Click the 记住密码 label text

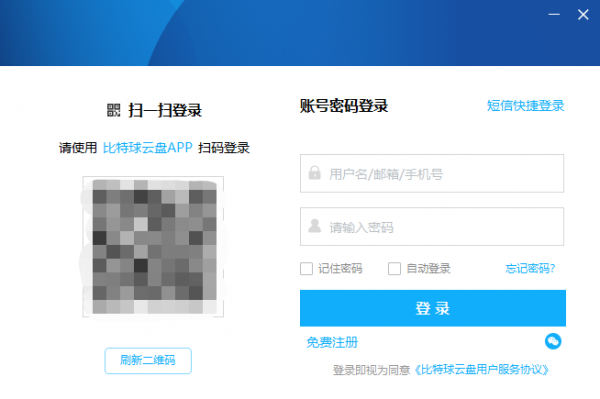340,269
